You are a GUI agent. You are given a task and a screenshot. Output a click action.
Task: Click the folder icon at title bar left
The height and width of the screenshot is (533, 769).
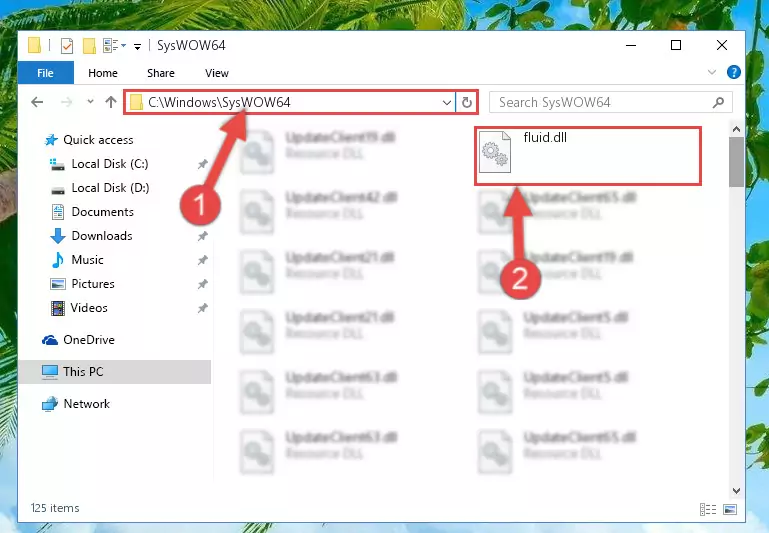(34, 45)
